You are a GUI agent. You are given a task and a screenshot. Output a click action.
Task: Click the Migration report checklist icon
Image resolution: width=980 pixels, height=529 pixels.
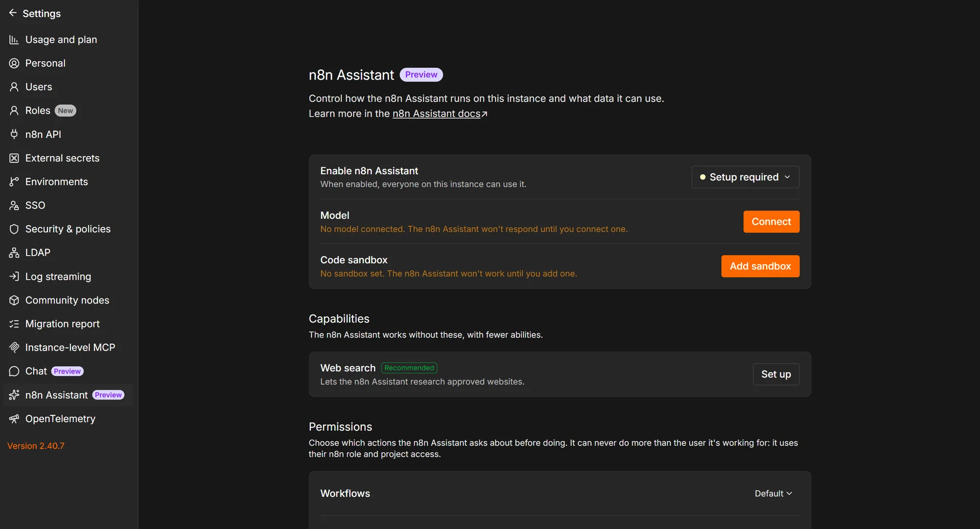coord(14,324)
